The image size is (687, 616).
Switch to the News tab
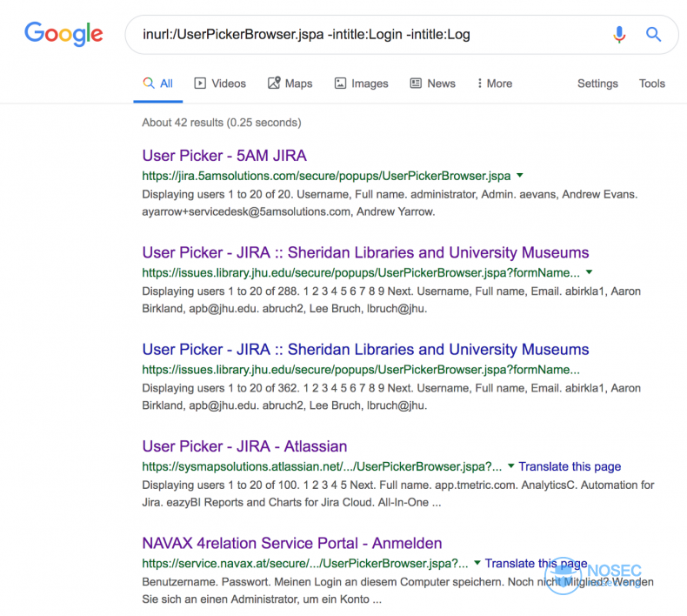[432, 84]
